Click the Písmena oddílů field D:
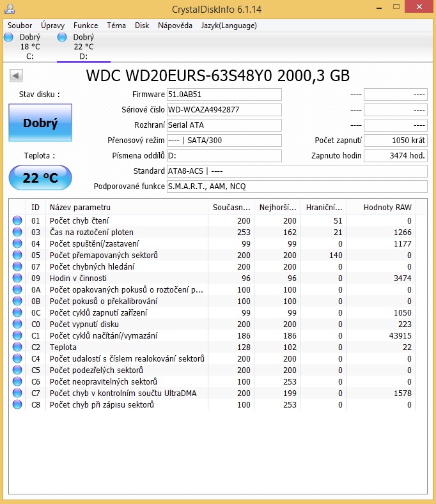The image size is (436, 504). (x=224, y=156)
